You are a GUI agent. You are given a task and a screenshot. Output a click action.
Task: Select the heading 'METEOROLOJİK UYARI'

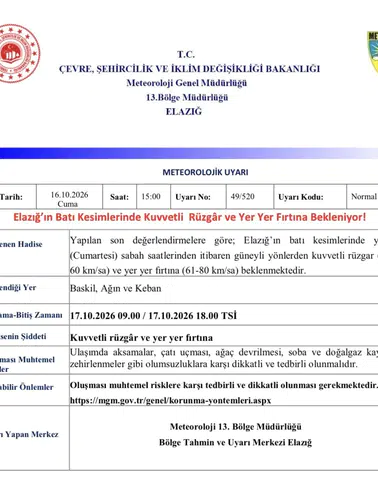coord(205,172)
